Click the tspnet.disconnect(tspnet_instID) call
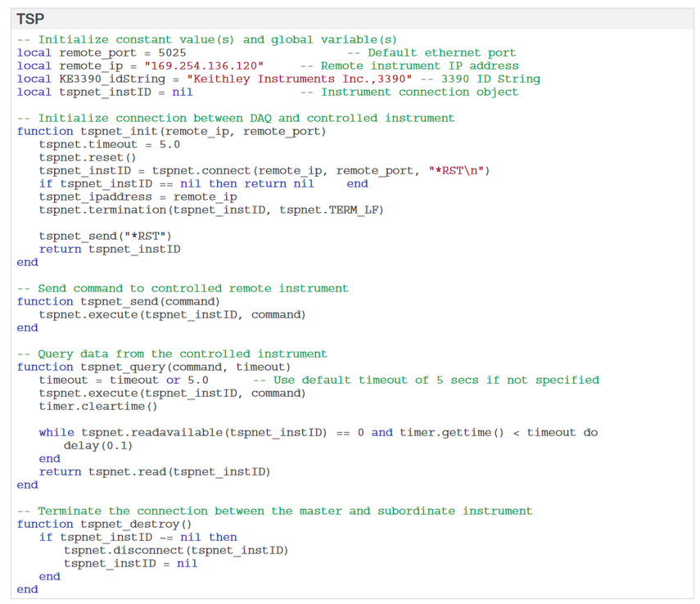This screenshot has width=700, height=604. click(176, 550)
